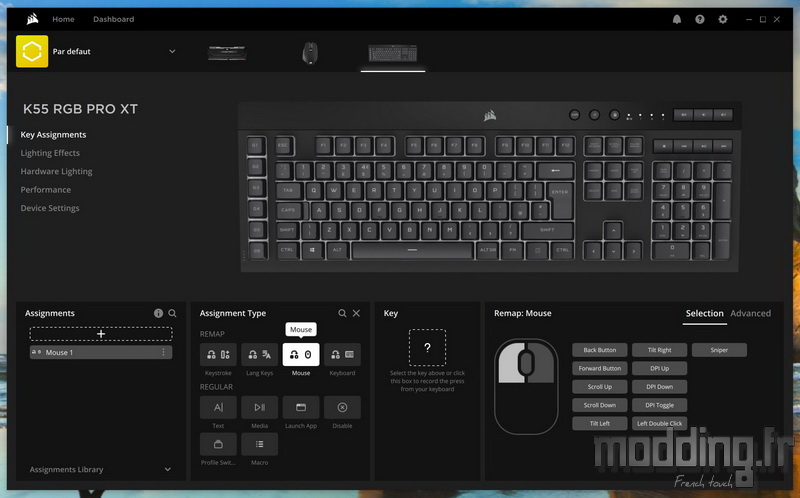
Task: Click the G1 macro key on the keyboard
Action: click(256, 146)
